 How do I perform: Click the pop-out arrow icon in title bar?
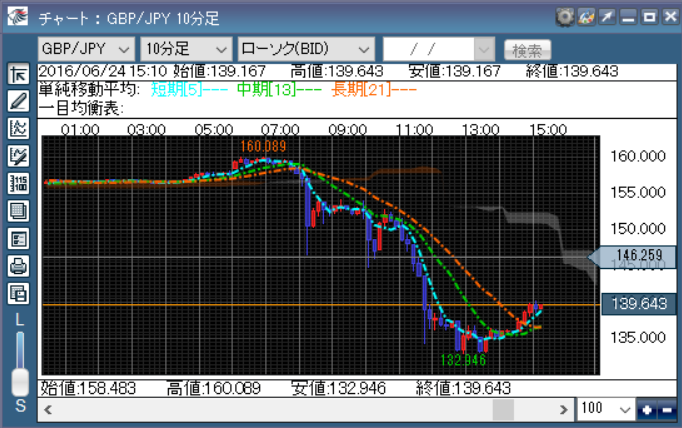pyautogui.click(x=606, y=17)
